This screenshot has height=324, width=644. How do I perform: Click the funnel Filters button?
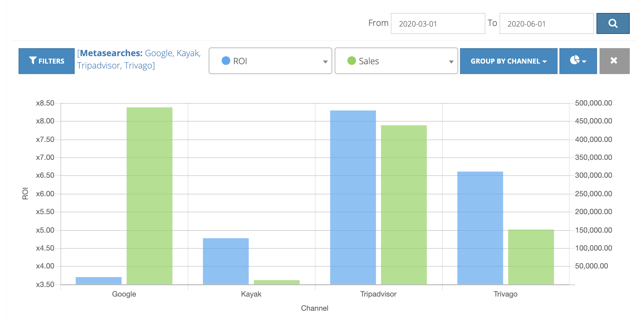pos(47,61)
